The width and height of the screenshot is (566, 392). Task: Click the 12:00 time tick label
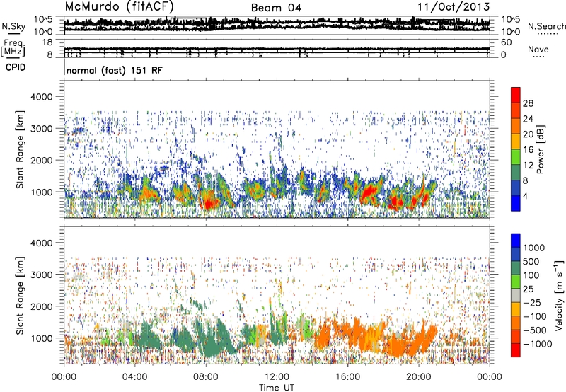point(277,377)
